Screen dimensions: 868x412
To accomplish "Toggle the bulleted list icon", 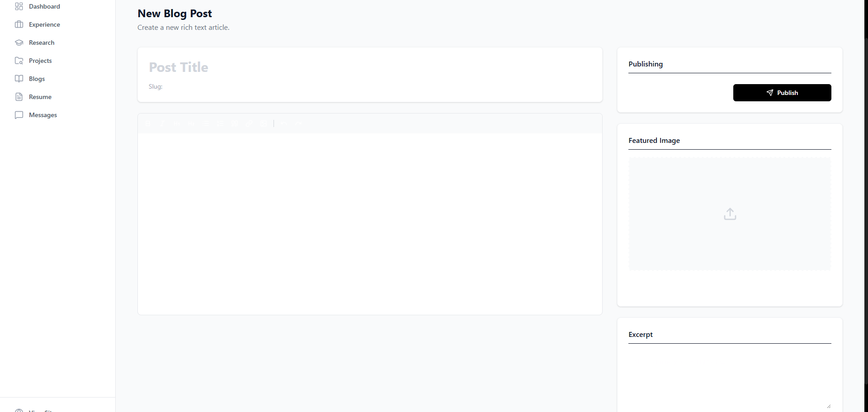I will click(x=206, y=123).
